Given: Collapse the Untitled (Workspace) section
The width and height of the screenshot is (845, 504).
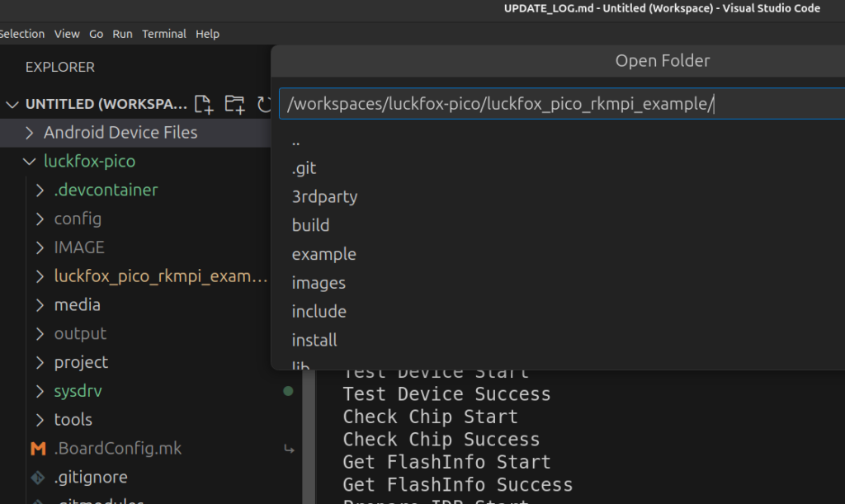Looking at the screenshot, I should [x=12, y=104].
